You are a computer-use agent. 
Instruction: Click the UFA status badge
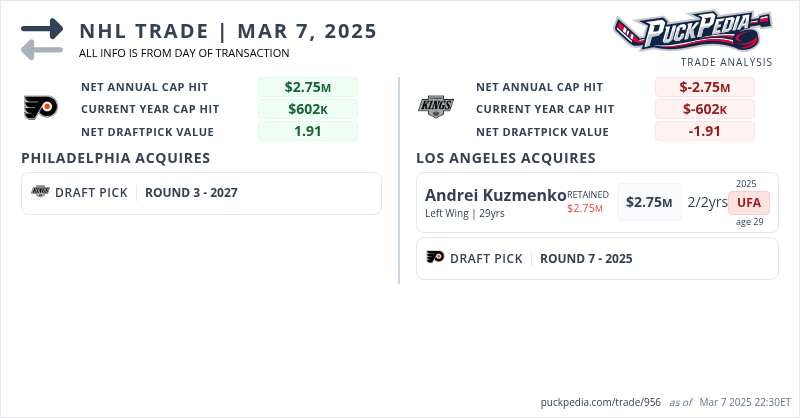point(749,202)
